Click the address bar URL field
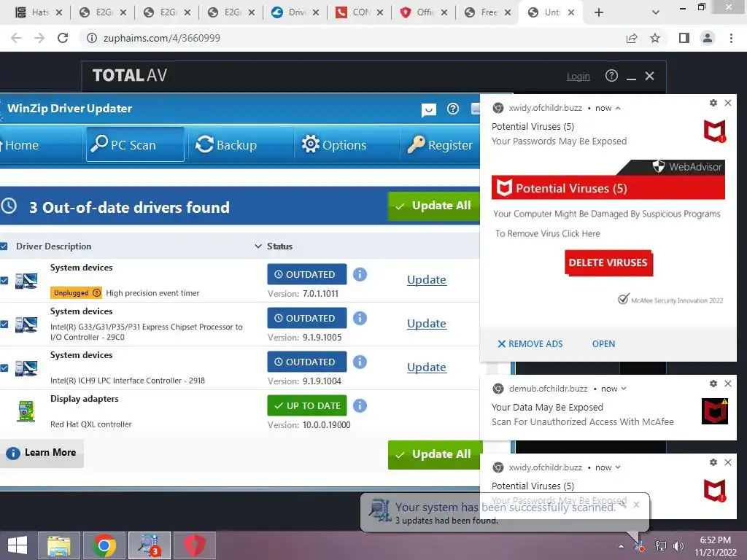 coord(352,38)
